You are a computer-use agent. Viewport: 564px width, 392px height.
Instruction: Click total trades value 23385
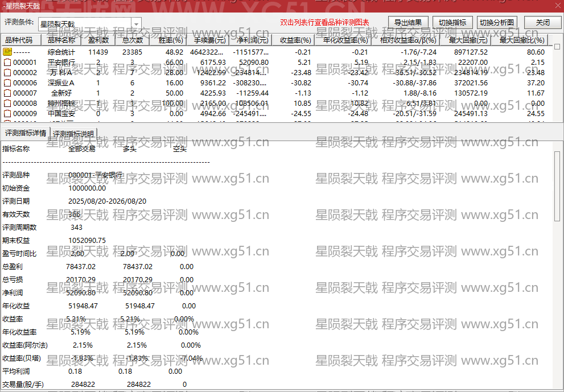click(x=133, y=52)
